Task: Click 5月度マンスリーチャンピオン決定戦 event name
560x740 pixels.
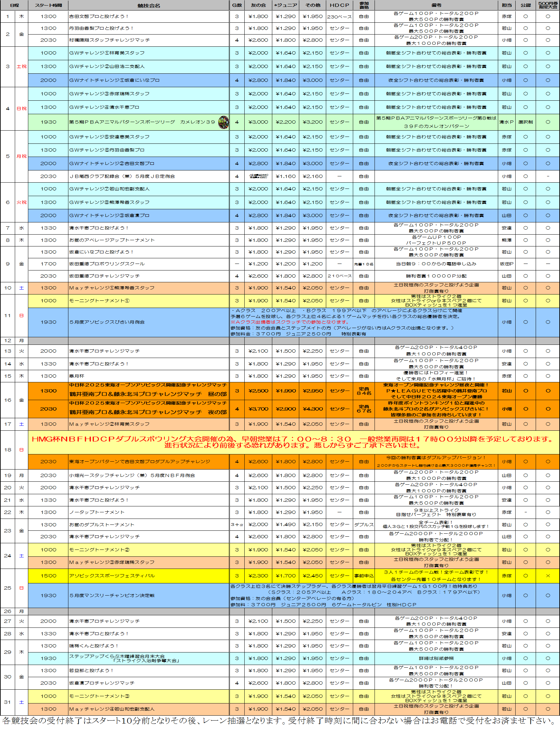Action: pos(112,596)
